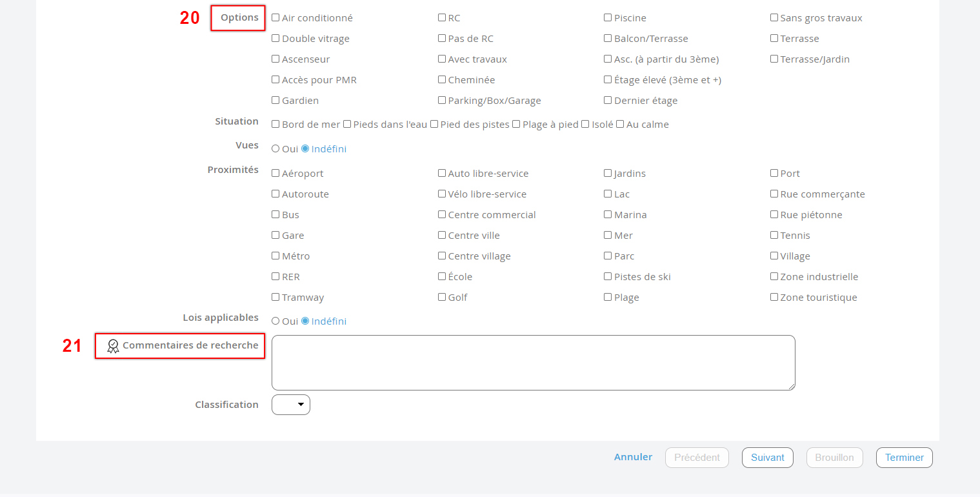The image size is (980, 497).
Task: Click the Annuler link
Action: point(633,457)
